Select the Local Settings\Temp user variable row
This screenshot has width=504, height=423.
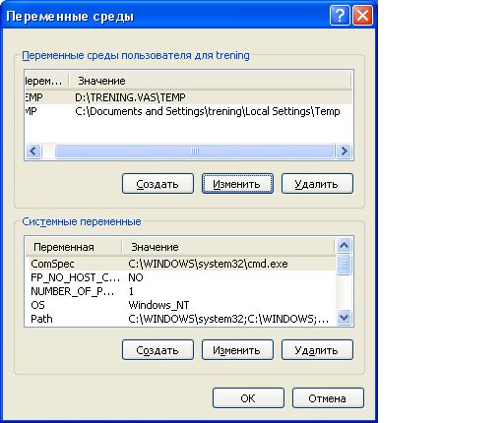pyautogui.click(x=189, y=111)
